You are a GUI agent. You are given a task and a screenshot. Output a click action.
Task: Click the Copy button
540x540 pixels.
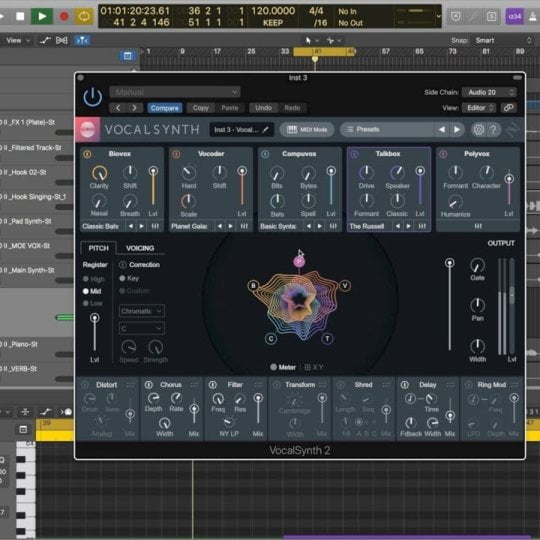click(x=200, y=108)
